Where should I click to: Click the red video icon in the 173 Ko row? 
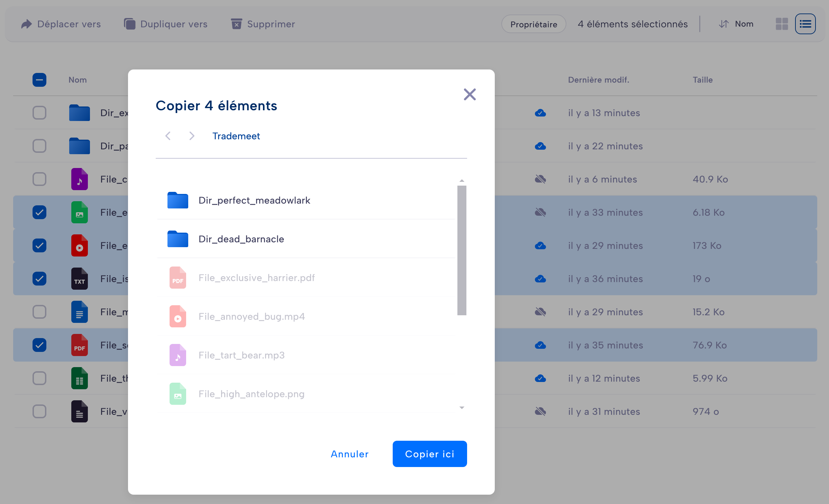(x=79, y=245)
